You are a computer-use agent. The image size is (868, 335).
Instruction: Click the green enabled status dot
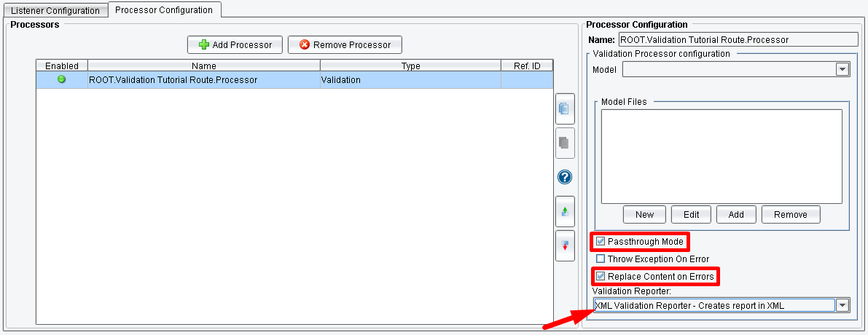(x=61, y=79)
